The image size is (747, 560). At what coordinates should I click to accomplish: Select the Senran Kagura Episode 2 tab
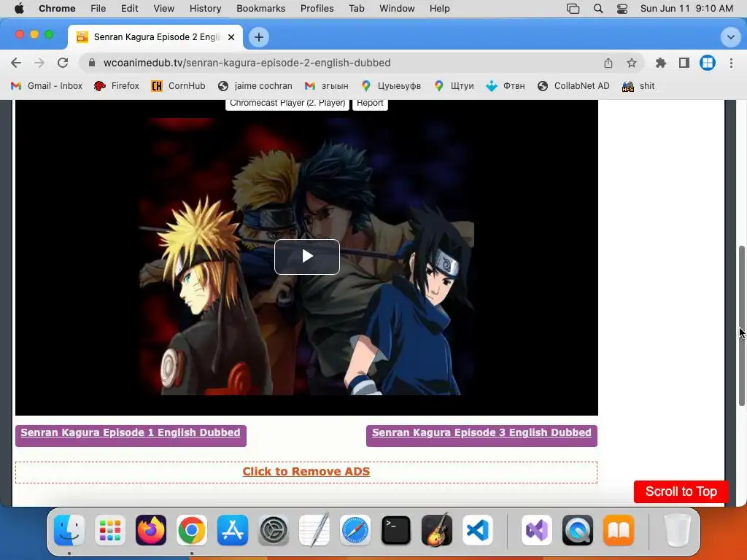click(155, 37)
